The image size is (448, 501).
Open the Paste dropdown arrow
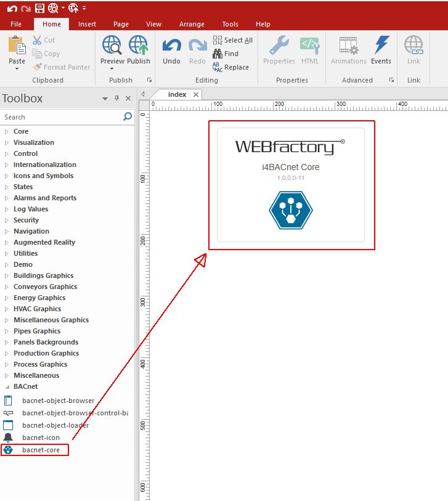[x=17, y=69]
